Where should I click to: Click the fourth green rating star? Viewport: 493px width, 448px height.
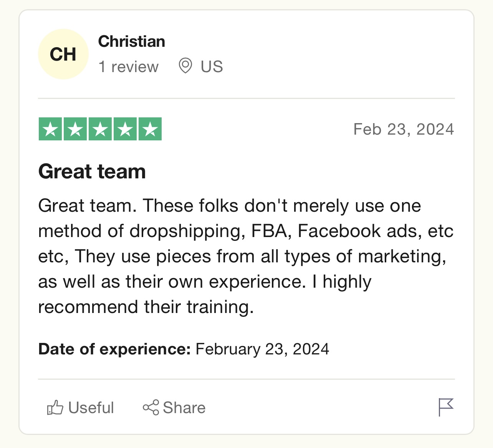[125, 129]
